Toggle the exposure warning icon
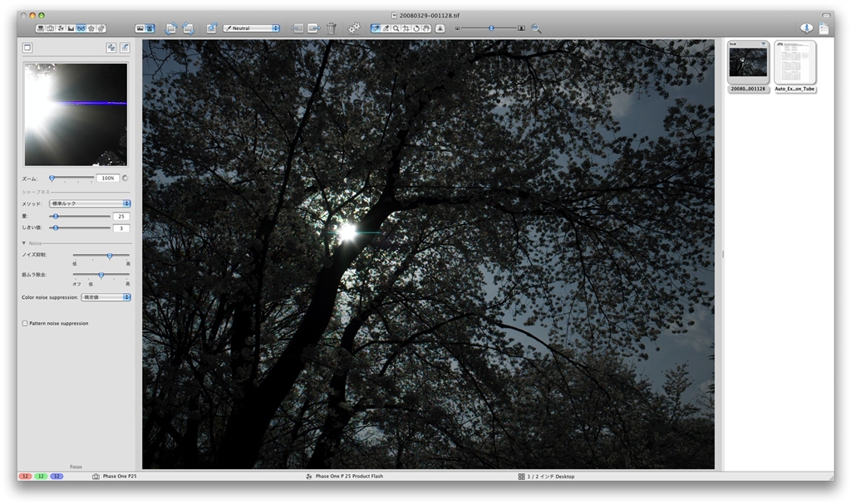 [440, 28]
